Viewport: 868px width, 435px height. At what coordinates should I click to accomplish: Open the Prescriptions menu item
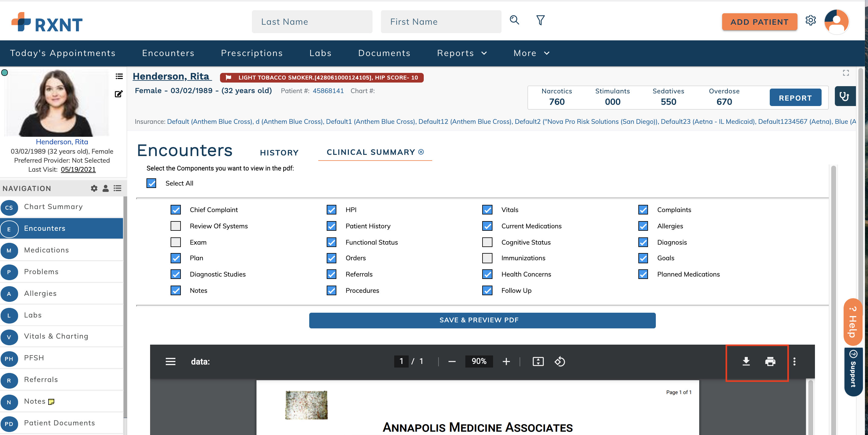pos(252,53)
